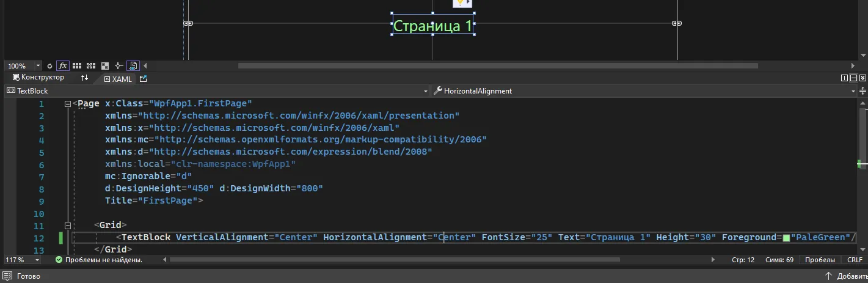The image size is (868, 283).
Task: Click the FontSize="25" attribute
Action: pos(517,238)
